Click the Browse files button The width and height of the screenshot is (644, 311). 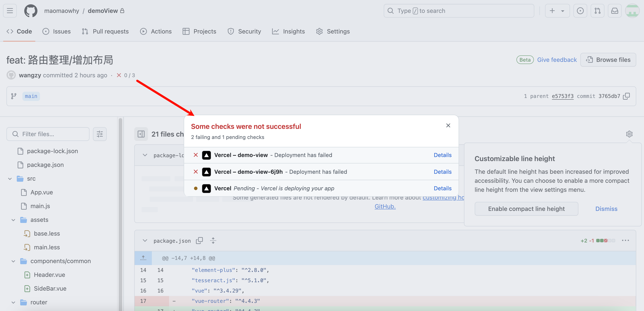(x=608, y=60)
